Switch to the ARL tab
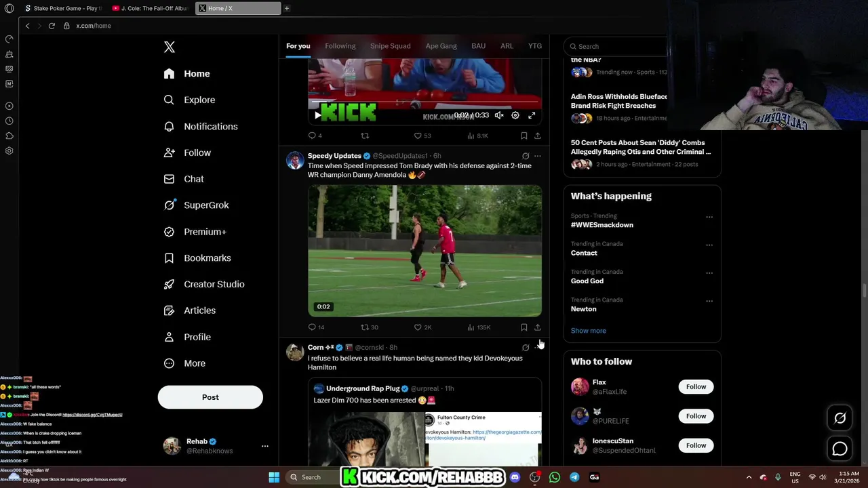 pos(507,46)
